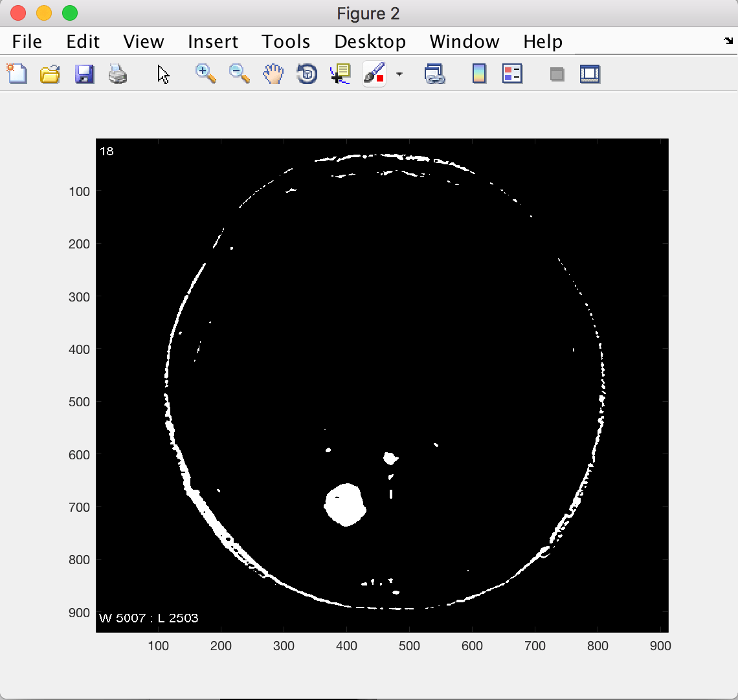The image size is (738, 700).
Task: Toggle Show Plot Tools and Dock Figure
Action: pos(590,73)
